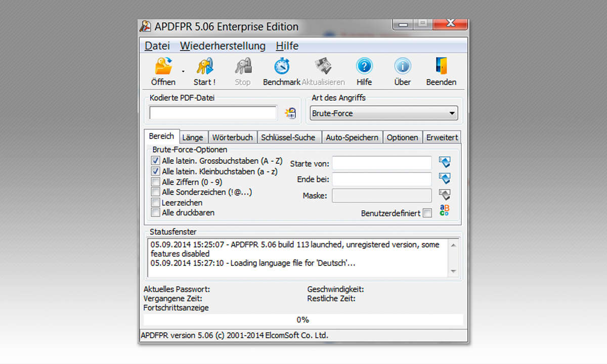
Task: Click the 0% progress bar
Action: point(303,320)
